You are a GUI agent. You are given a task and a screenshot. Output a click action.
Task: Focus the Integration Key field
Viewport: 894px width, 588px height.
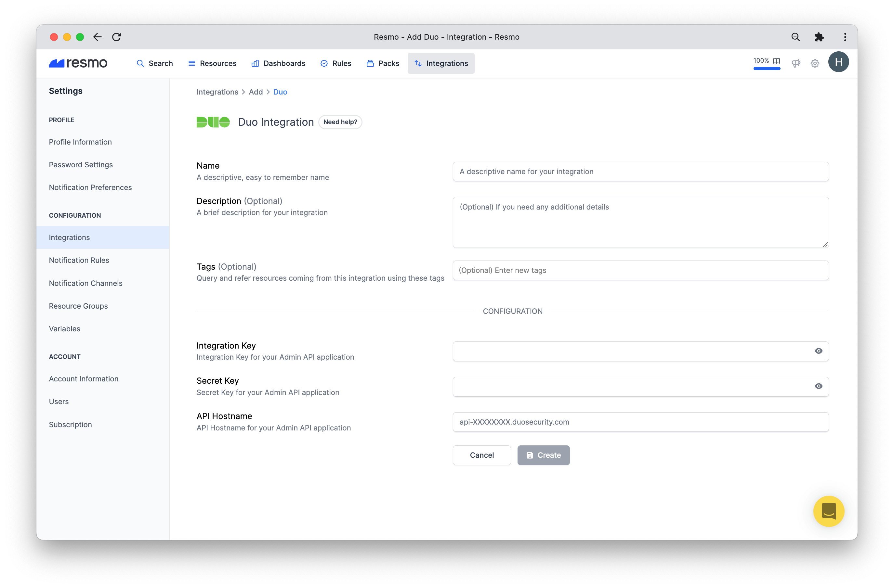640,351
